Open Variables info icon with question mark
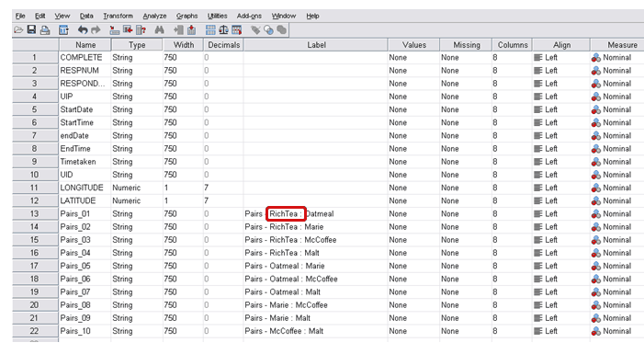Screen dimensions: 644x354 pyautogui.click(x=141, y=30)
